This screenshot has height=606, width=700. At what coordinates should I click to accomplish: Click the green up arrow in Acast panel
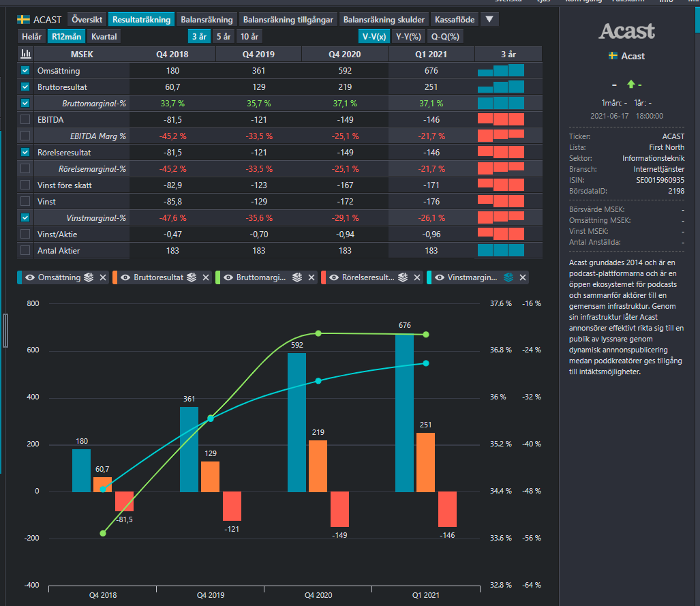click(630, 84)
